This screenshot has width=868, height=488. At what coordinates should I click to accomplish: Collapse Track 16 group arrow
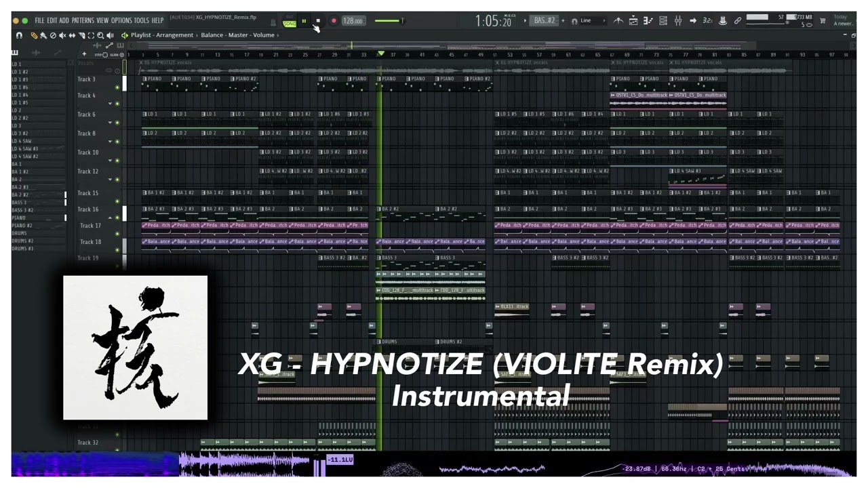(x=110, y=218)
